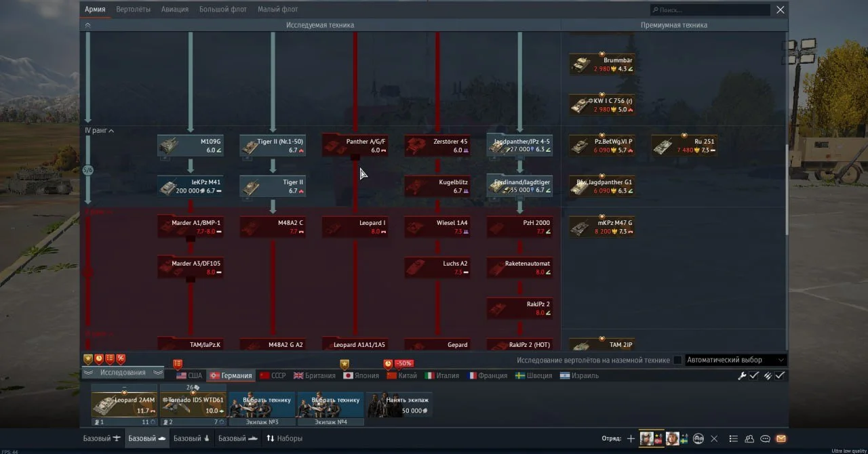Click the clock badge above Исследования
Screen dimensions: 868x454
(98, 358)
